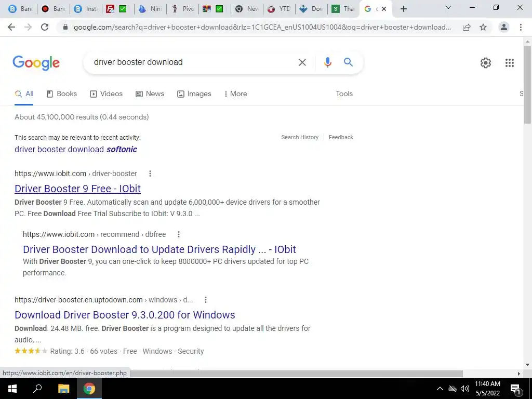Click the browser address bar URL

[262, 28]
